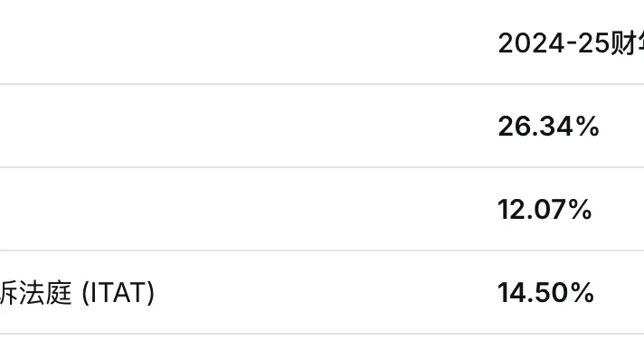Click the percent sign after 14.50

(x=582, y=292)
